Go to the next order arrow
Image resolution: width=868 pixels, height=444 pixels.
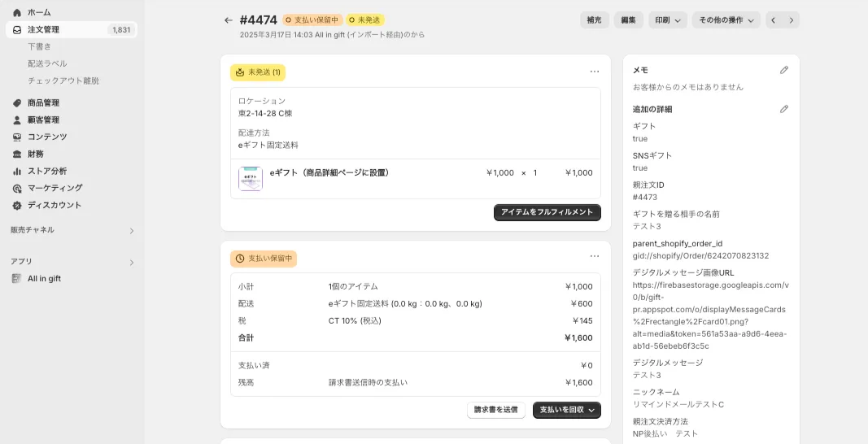pyautogui.click(x=792, y=20)
